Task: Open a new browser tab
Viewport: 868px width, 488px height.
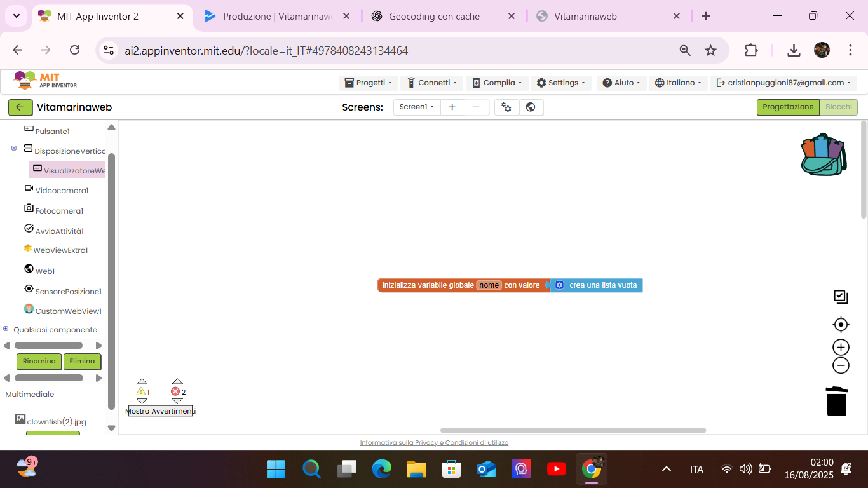Action: click(x=706, y=16)
